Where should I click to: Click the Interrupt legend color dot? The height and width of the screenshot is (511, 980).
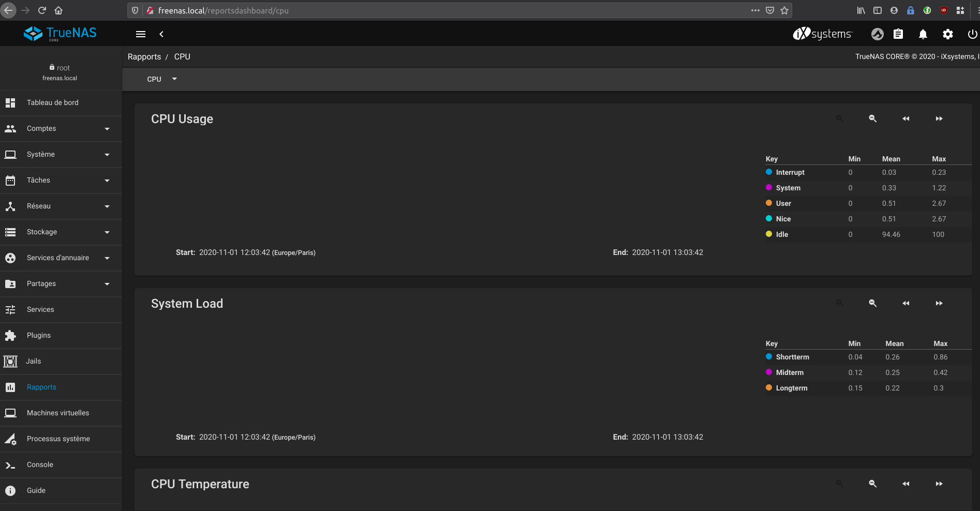tap(769, 172)
